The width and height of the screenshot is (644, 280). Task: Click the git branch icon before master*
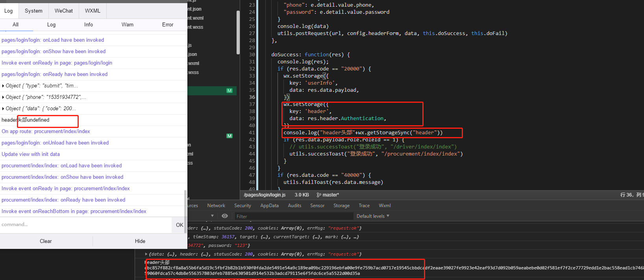pos(319,195)
